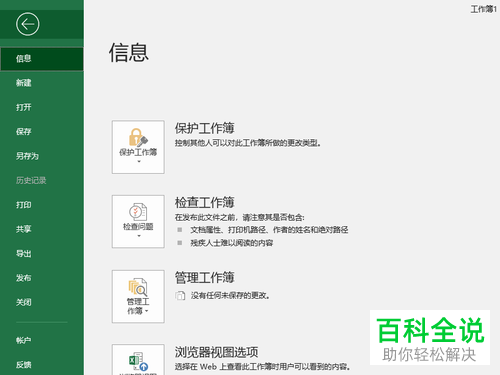Click the 管理工作簿 section heading
This screenshot has height=375, width=500.
click(x=205, y=277)
